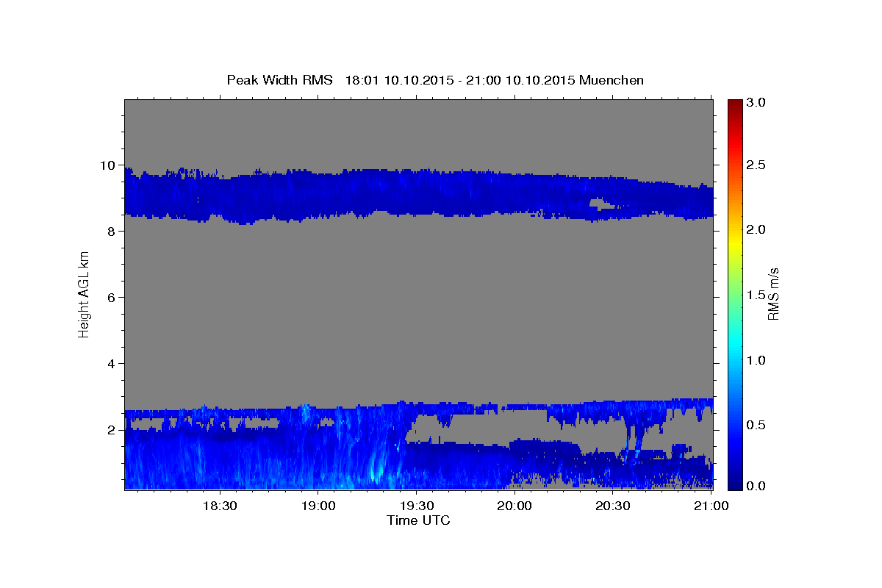Click the '19:00' time axis label
882x588 pixels.
(x=318, y=506)
